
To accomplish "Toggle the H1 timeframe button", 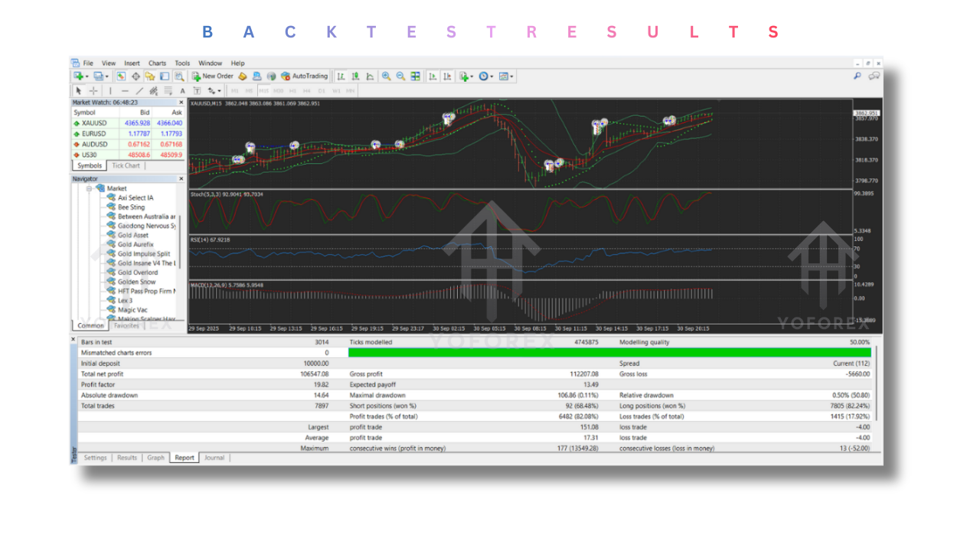I will click(292, 91).
